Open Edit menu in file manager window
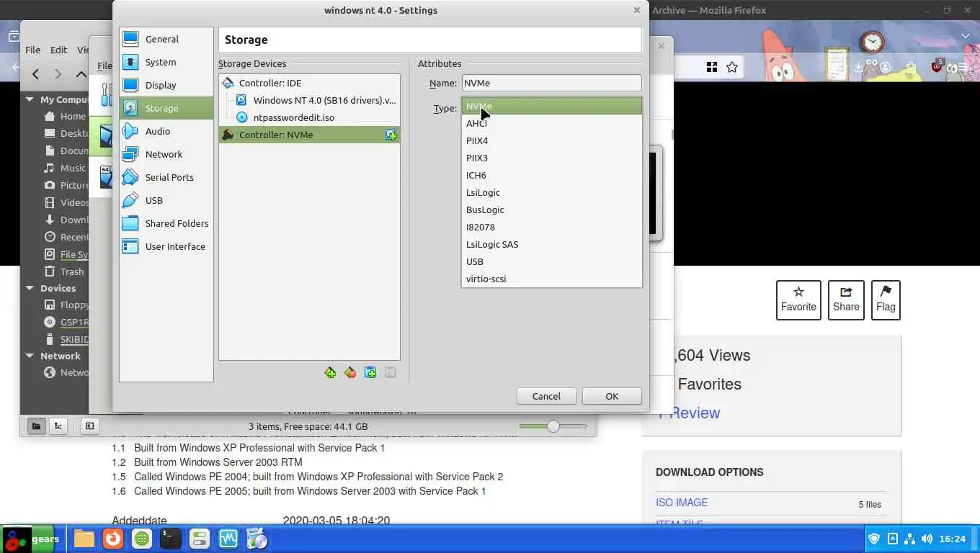 tap(58, 50)
